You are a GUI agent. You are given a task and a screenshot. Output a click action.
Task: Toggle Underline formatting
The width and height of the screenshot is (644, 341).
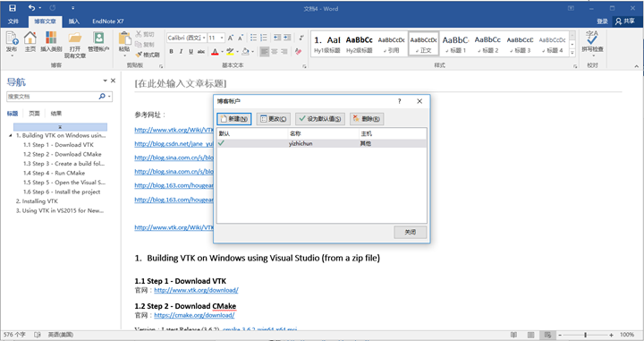(191, 51)
